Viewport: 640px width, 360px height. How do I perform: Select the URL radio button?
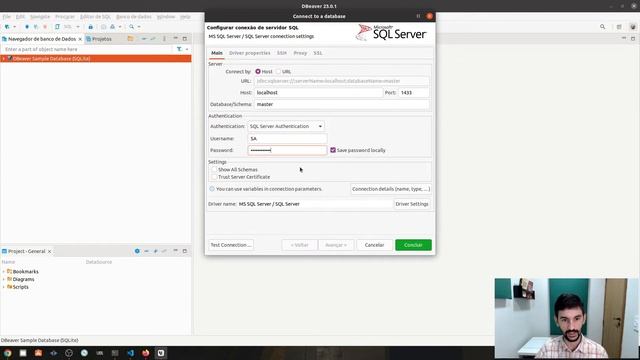click(x=278, y=71)
